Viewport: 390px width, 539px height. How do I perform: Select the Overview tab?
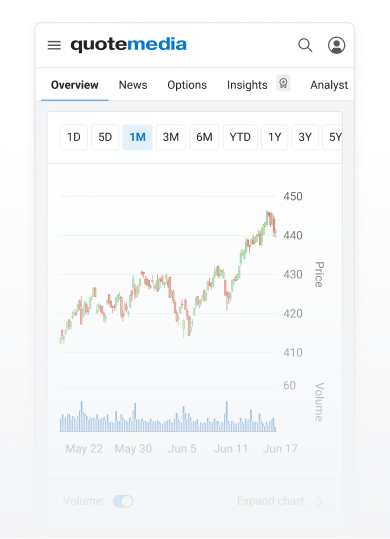(75, 85)
